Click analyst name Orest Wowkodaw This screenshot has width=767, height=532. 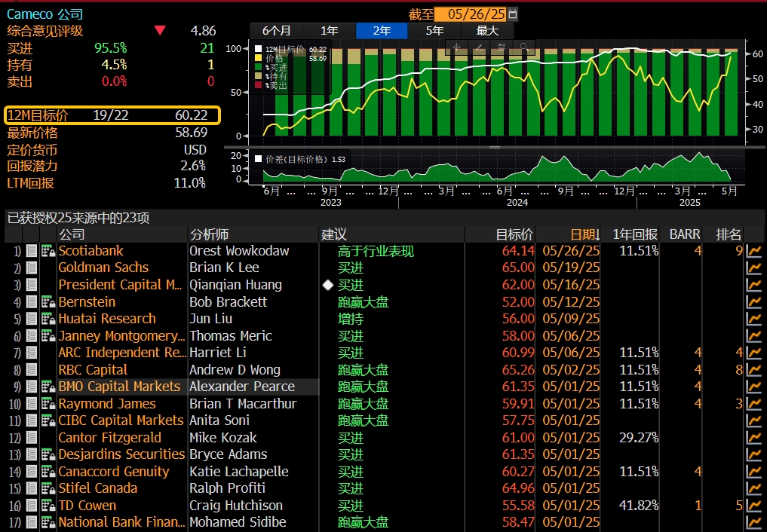click(x=239, y=251)
